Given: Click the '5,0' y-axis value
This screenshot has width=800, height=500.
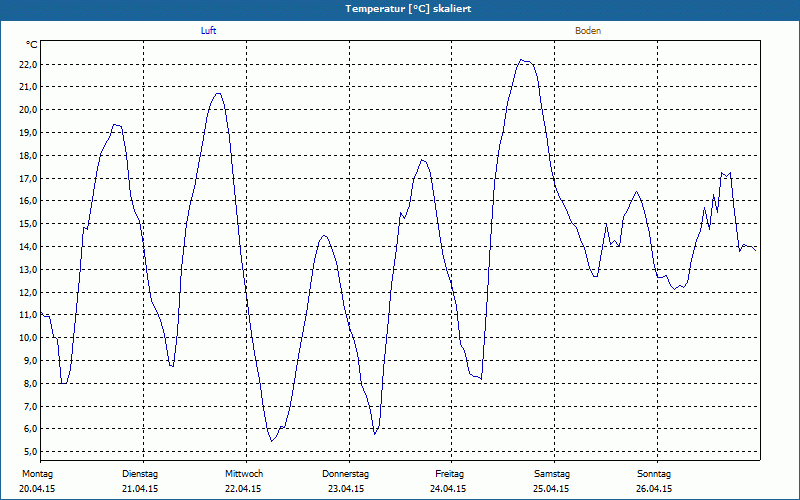Looking at the screenshot, I should [x=30, y=452].
